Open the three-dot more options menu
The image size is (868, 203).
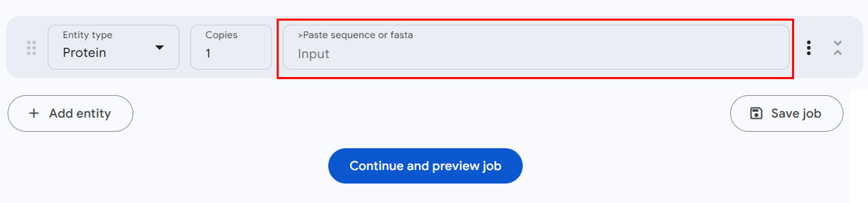[809, 48]
